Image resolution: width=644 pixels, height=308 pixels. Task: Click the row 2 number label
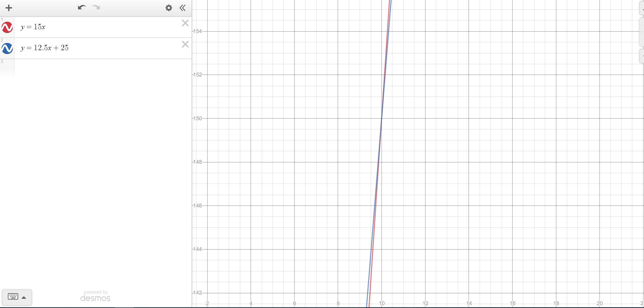click(2, 40)
